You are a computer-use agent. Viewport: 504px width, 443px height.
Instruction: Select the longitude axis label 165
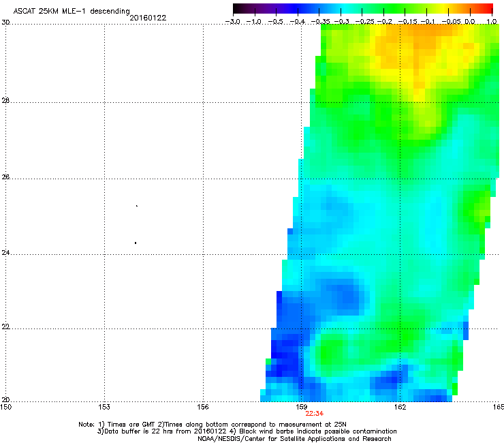499,408
